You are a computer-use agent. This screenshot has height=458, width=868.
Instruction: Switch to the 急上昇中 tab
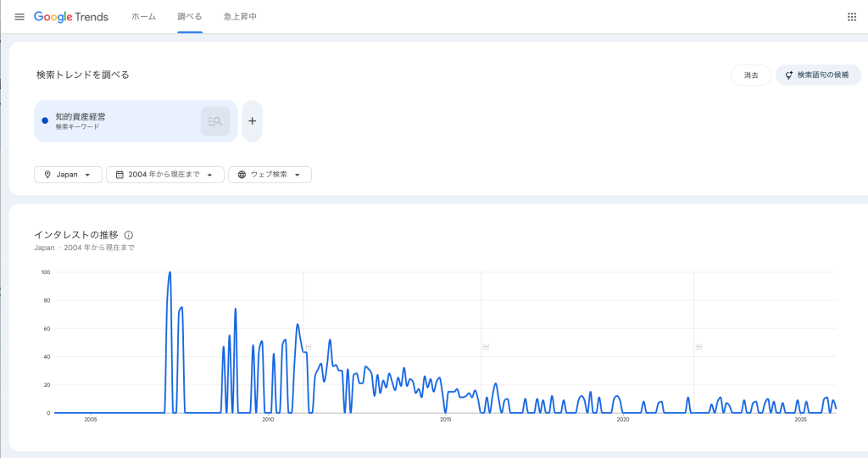tap(240, 17)
